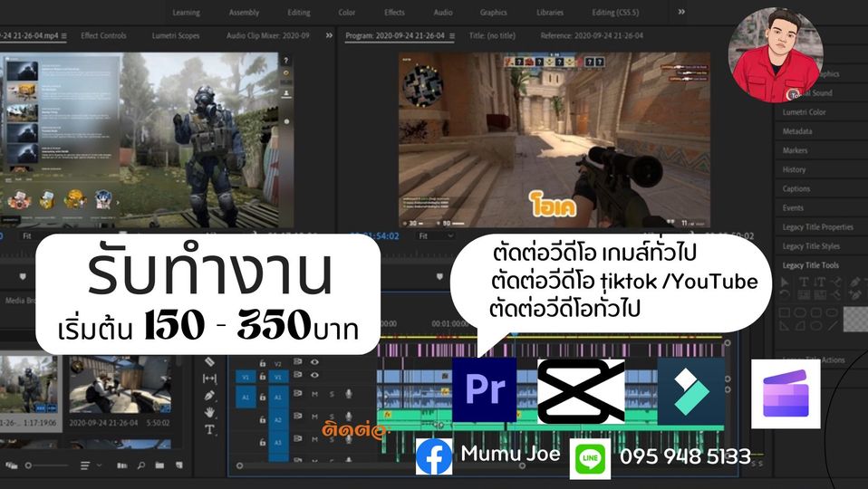868x489 pixels.
Task: Open the Legacy Title Properties panel
Action: point(817,227)
